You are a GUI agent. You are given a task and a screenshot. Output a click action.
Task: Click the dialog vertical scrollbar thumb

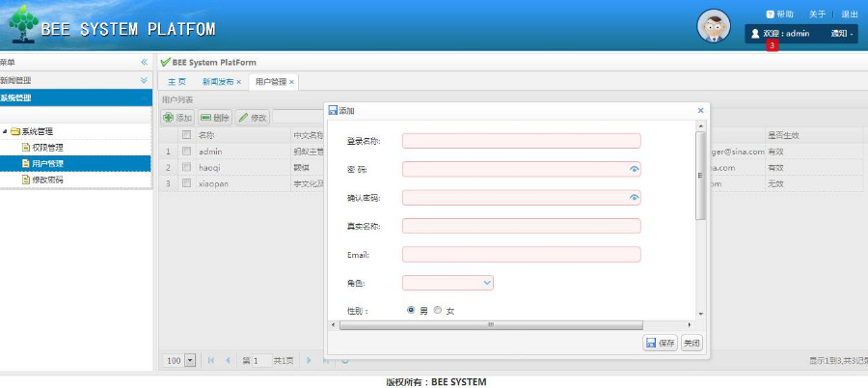700,175
